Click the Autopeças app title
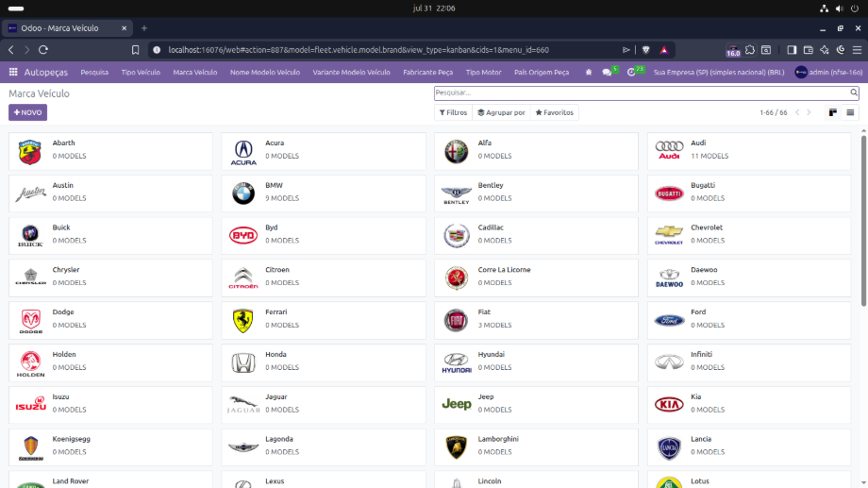Image resolution: width=868 pixels, height=488 pixels. point(46,72)
